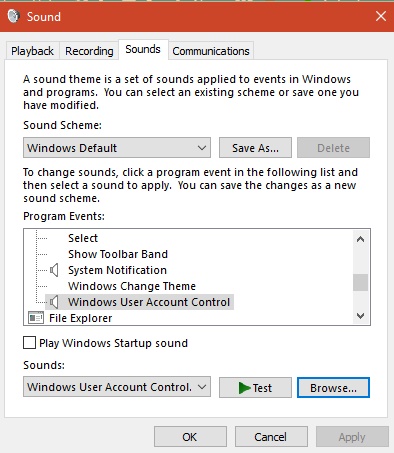Viewport: 394px width, 453px height.
Task: Click Program Events scroll up arrow
Action: 360,239
